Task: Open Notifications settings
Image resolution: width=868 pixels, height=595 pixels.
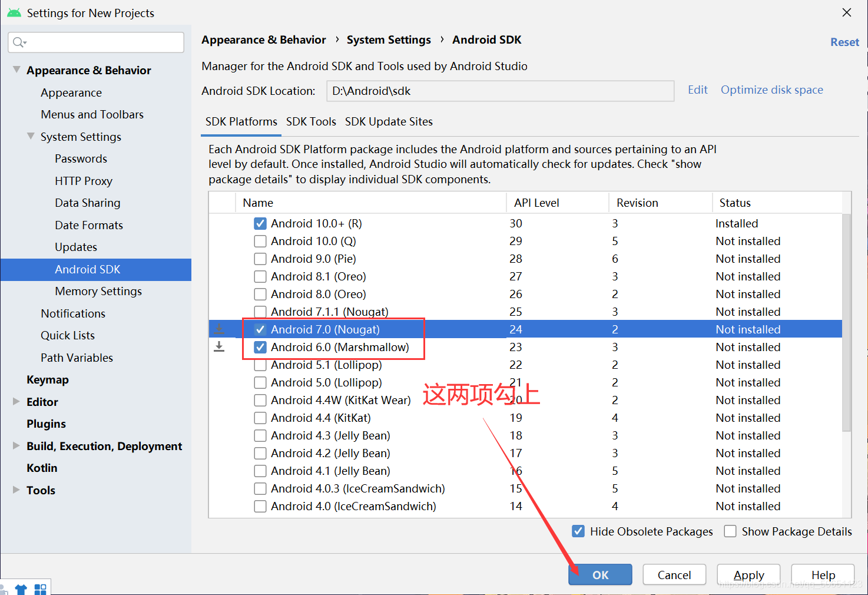Action: click(x=73, y=313)
